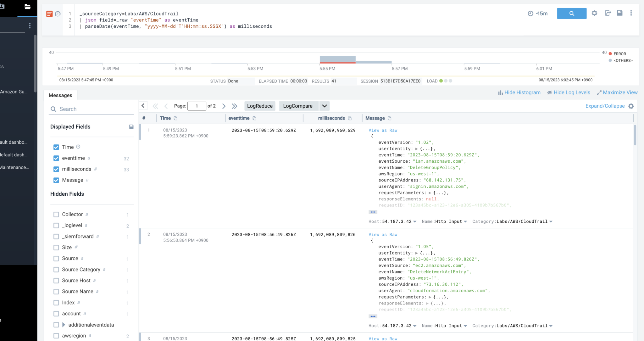Open the dropdown chevron next to LogCompare
Screen dimensions: 644x341
click(324, 106)
